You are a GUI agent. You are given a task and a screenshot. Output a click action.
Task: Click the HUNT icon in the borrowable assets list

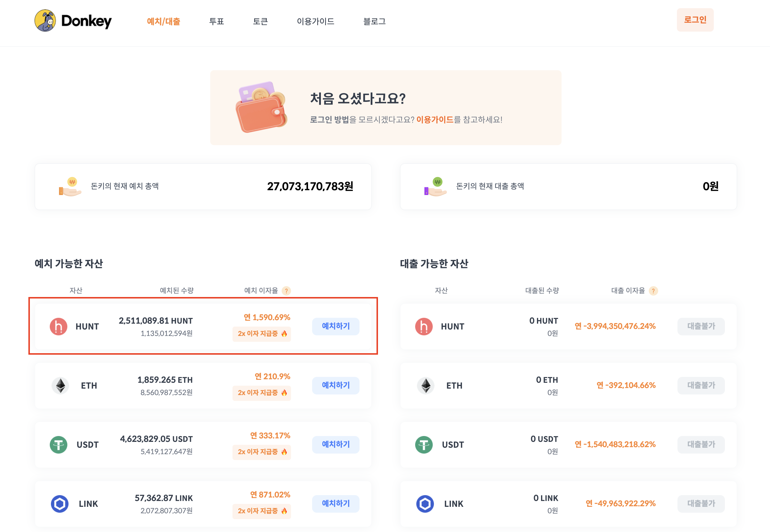tap(424, 326)
